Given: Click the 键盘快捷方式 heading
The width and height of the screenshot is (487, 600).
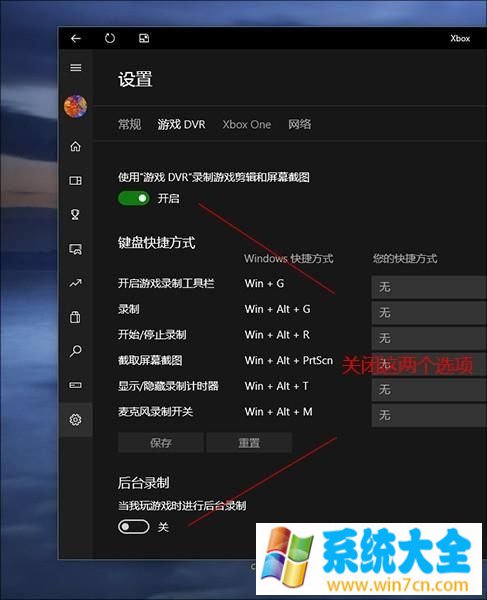Looking at the screenshot, I should point(156,243).
